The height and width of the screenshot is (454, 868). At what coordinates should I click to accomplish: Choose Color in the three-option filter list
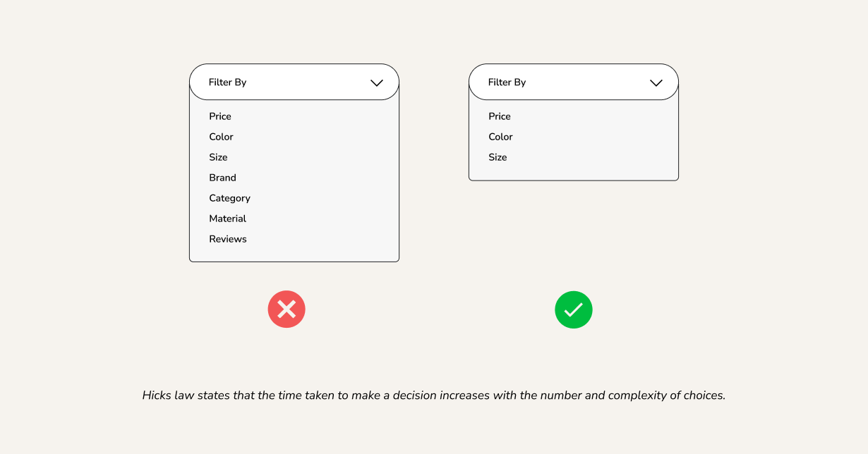pyautogui.click(x=500, y=137)
